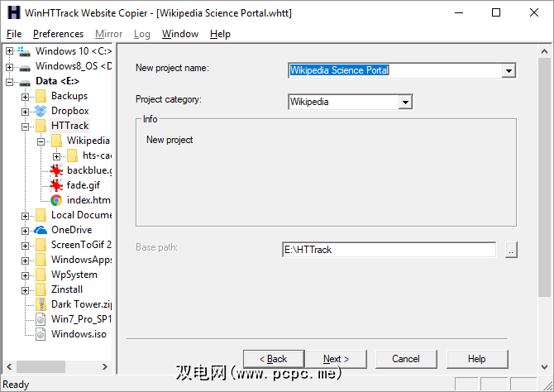554x392 pixels.
Task: Go back with the < Back button
Action: (x=274, y=359)
